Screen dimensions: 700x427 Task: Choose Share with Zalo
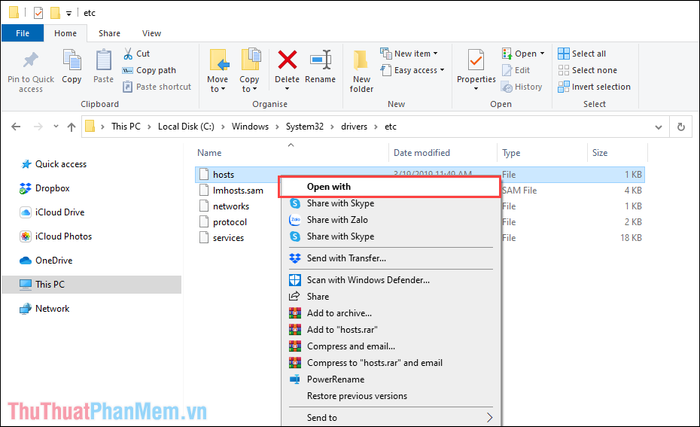pyautogui.click(x=391, y=220)
